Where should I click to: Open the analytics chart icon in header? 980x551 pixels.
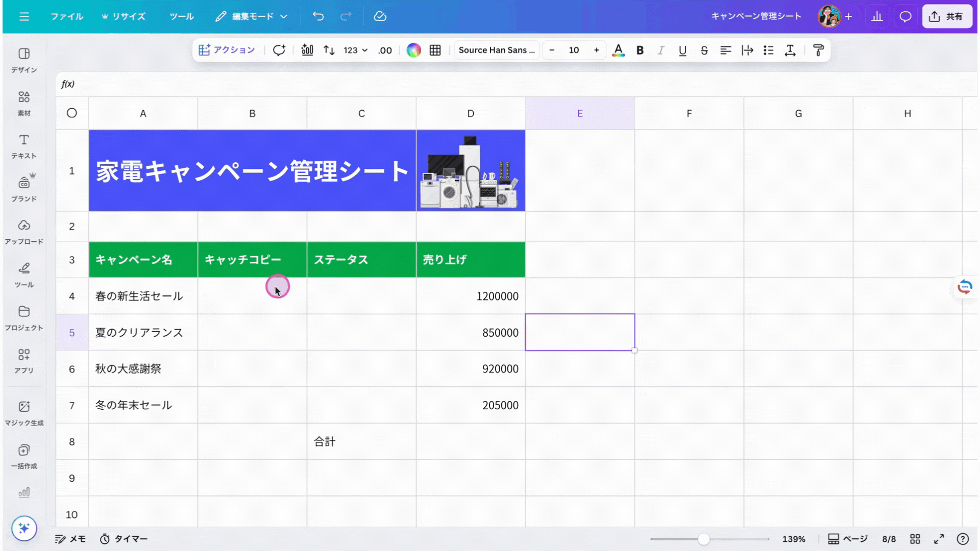877,16
